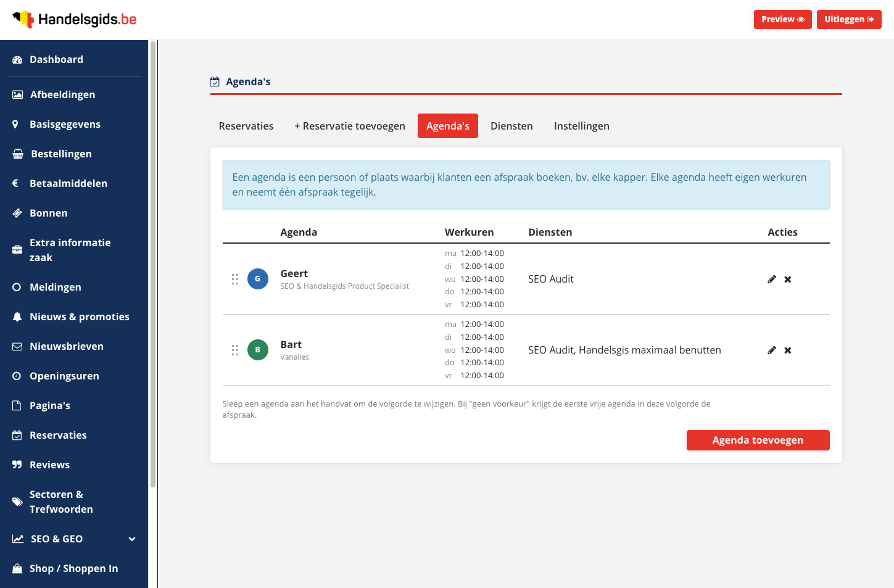The height and width of the screenshot is (588, 894).
Task: Edit Bart's agenda with pencil icon
Action: tap(772, 350)
